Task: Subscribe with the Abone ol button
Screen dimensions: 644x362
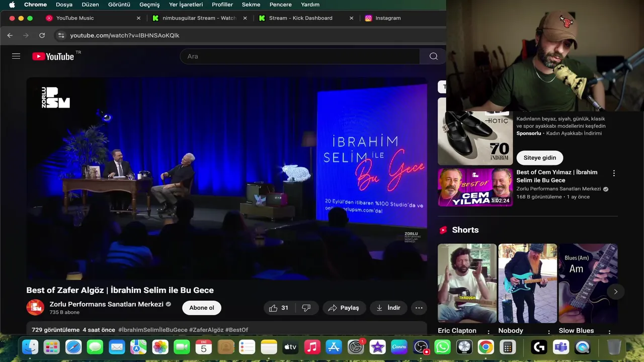Action: coord(202,308)
